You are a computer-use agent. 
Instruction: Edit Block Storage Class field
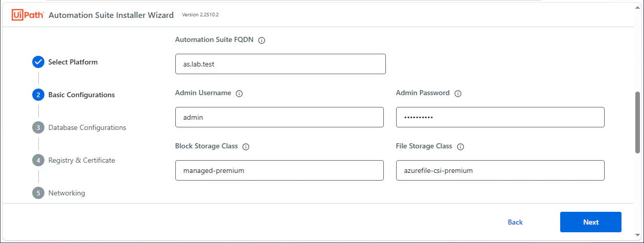(280, 170)
